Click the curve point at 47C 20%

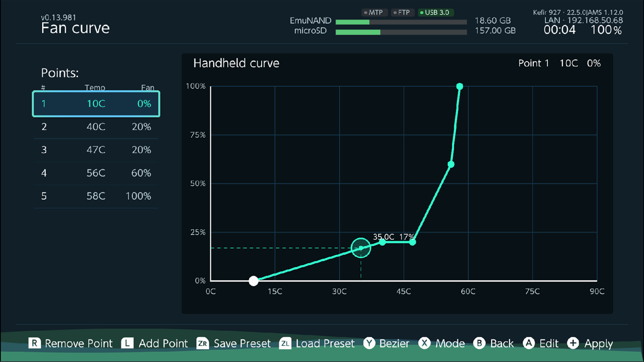click(x=413, y=242)
